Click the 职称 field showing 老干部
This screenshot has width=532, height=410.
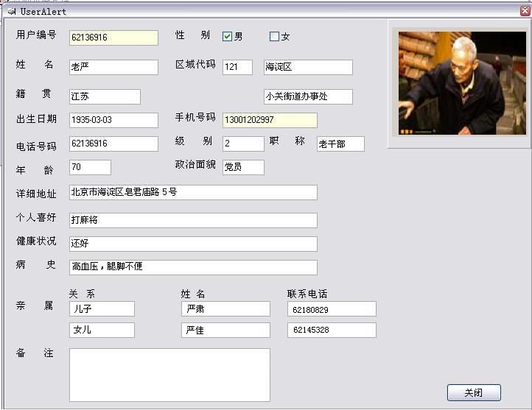(x=340, y=144)
